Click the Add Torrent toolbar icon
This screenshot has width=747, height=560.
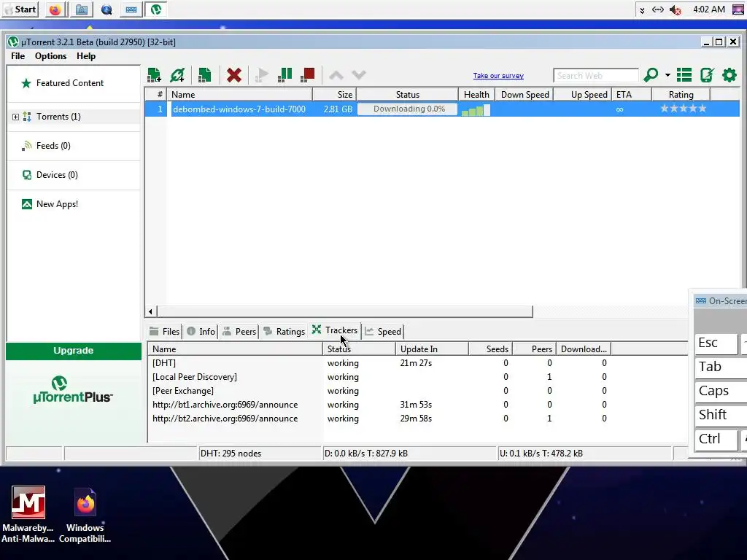[x=154, y=75]
